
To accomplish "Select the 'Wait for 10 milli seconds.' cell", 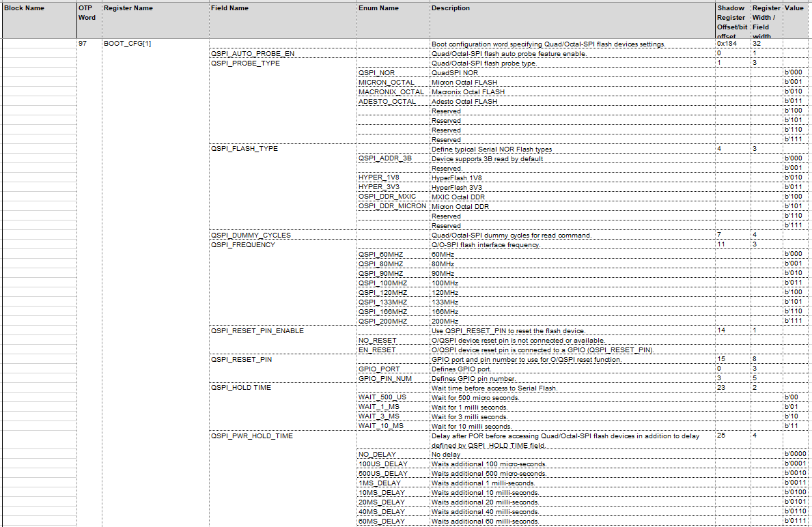I will click(x=572, y=427).
